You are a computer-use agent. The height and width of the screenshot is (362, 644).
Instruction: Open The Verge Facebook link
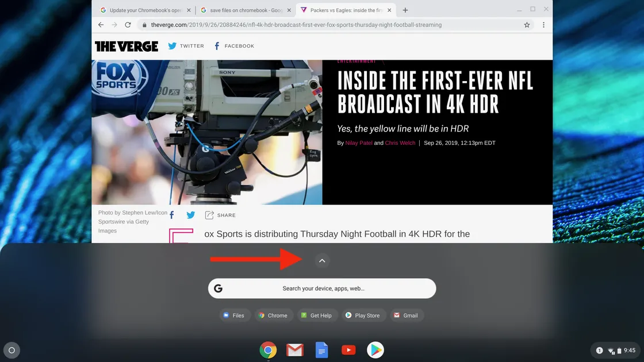(234, 46)
